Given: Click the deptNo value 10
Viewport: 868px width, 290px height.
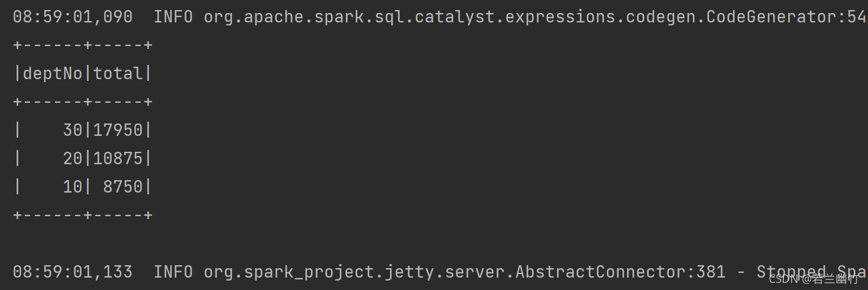Looking at the screenshot, I should click(x=73, y=187).
